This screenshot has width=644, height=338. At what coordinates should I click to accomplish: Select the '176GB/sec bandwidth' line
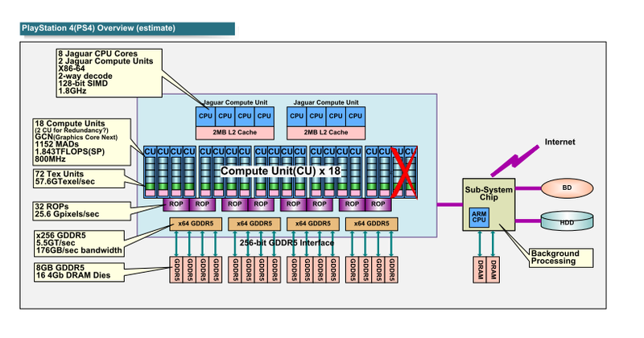pyautogui.click(x=79, y=250)
